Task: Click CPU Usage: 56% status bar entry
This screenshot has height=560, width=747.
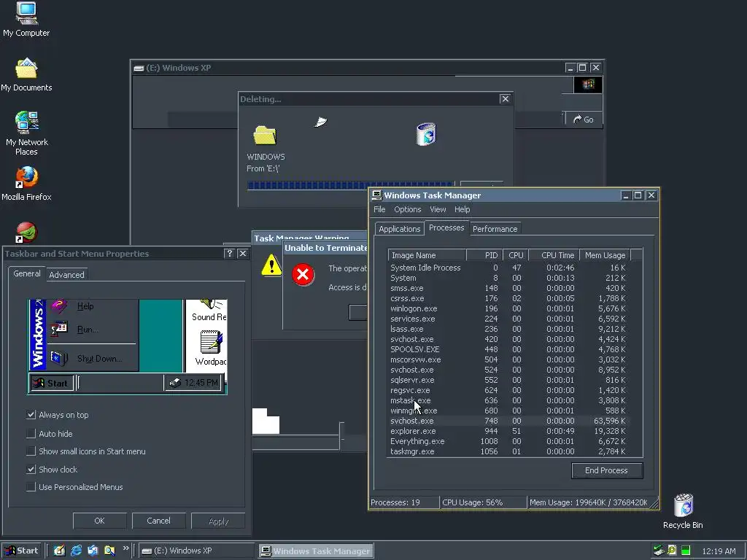Action: click(483, 502)
